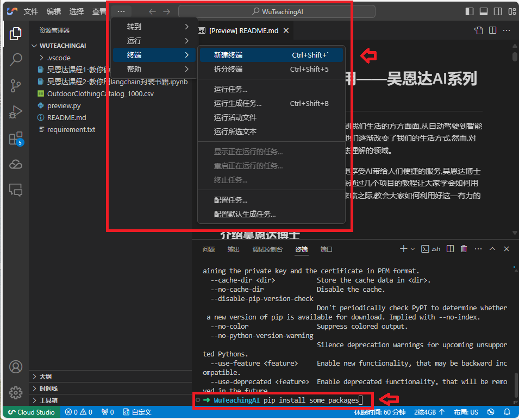Open the 文件 menu
This screenshot has height=420, width=519.
point(31,11)
